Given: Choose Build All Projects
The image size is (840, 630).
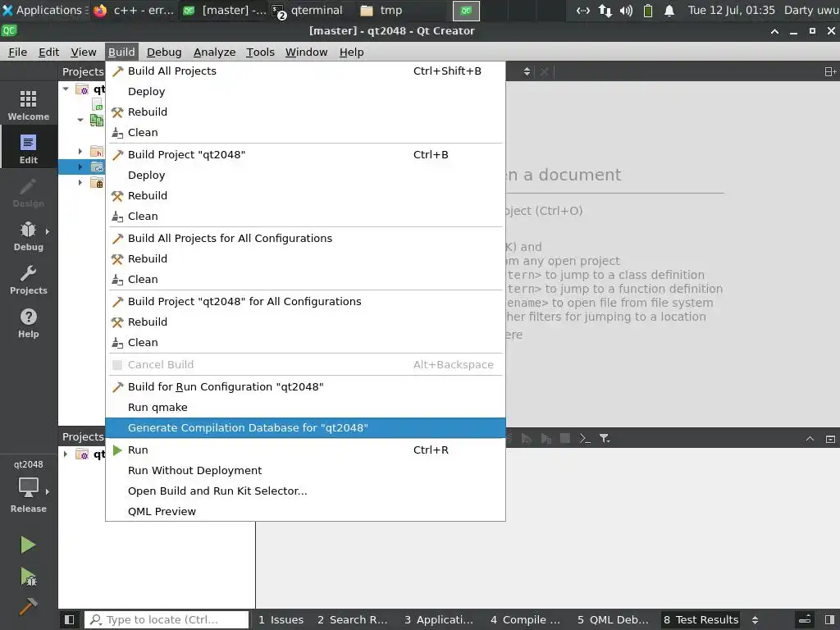Looking at the screenshot, I should [x=305, y=71].
